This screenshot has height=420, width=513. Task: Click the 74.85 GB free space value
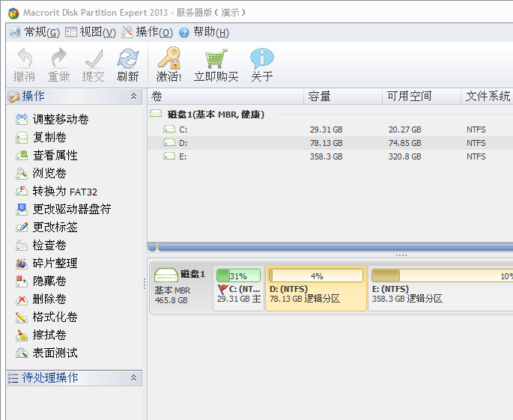point(404,143)
